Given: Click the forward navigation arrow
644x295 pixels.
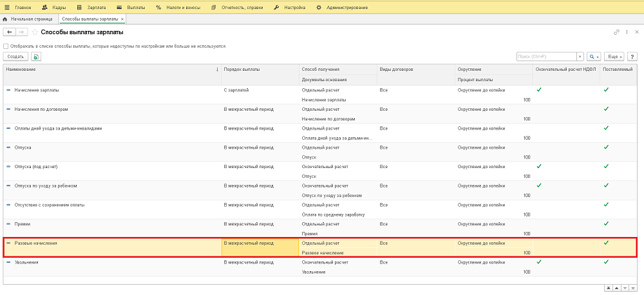Looking at the screenshot, I should [22, 32].
